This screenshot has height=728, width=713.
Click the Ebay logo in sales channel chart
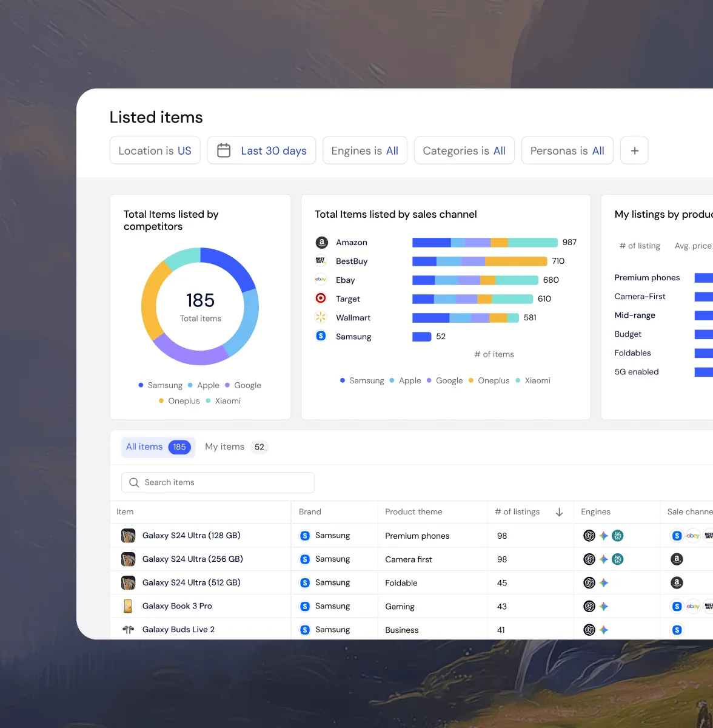tap(321, 280)
